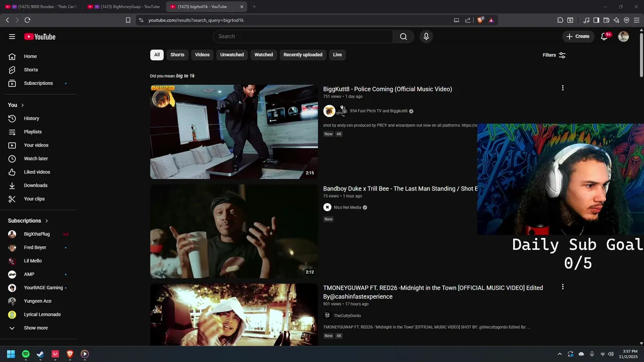Screen dimensions: 644x362
Task: Switch to 9000 Rondae browser tab
Action: (x=41, y=7)
